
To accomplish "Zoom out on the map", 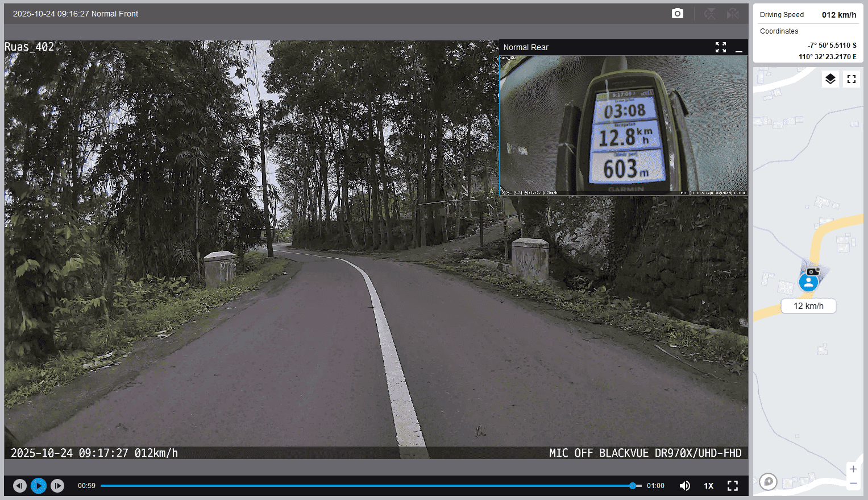I will (853, 484).
